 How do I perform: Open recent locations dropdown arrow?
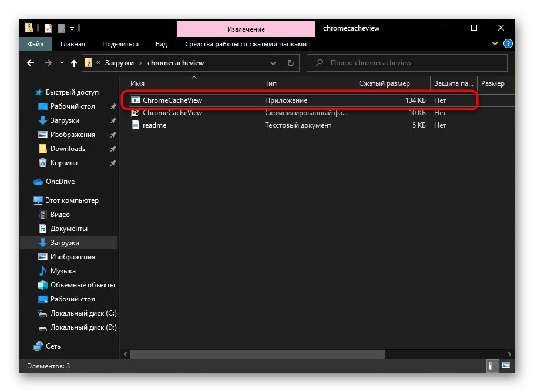pyautogui.click(x=62, y=63)
